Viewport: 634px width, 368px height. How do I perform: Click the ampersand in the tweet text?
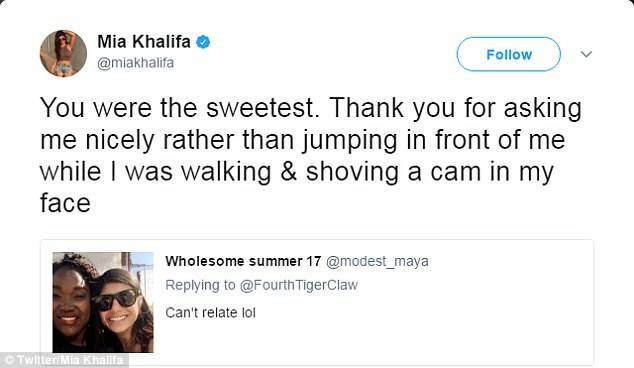coord(288,171)
